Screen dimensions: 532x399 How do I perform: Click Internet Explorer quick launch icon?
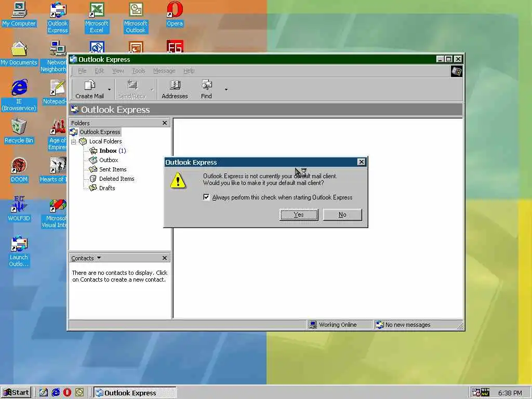coord(55,393)
